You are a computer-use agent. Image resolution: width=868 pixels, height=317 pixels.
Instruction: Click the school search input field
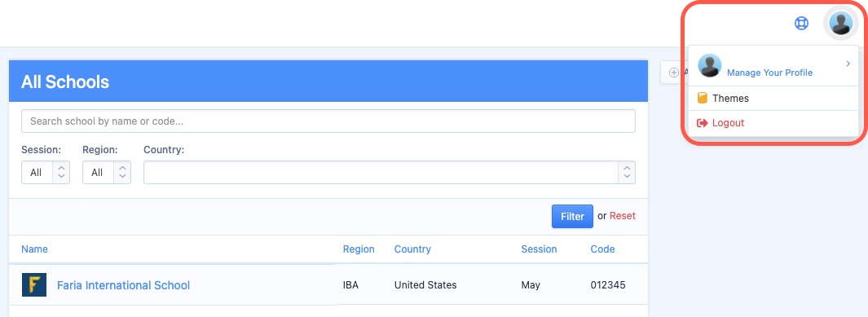tap(328, 121)
